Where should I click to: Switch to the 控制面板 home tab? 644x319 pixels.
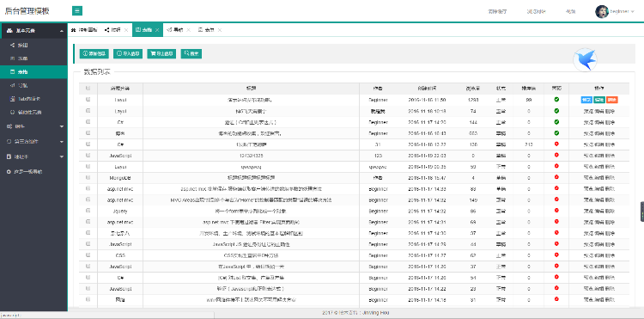[x=84, y=30]
